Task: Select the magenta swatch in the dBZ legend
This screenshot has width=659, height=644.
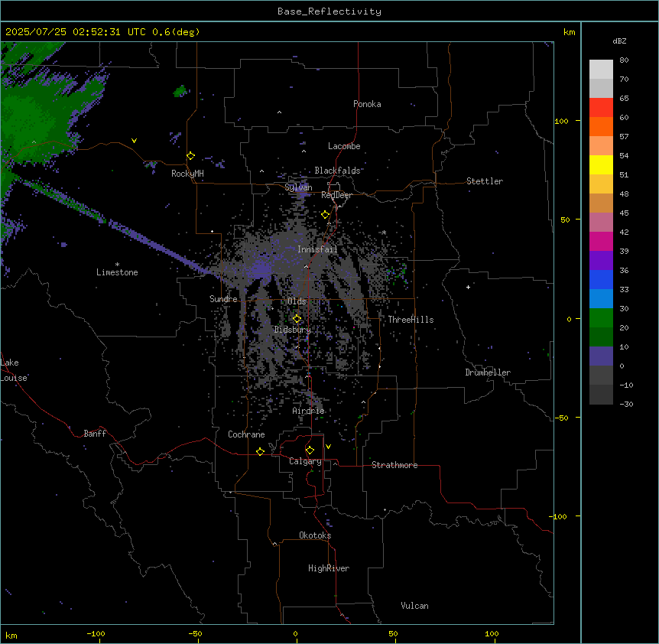Action: pyautogui.click(x=601, y=241)
